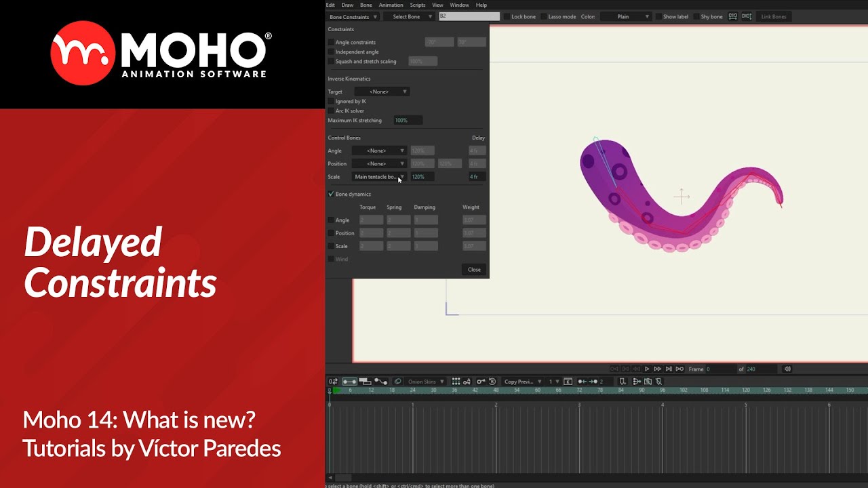The width and height of the screenshot is (868, 488).
Task: Expand the Onion Skins dropdown
Action: (x=426, y=382)
